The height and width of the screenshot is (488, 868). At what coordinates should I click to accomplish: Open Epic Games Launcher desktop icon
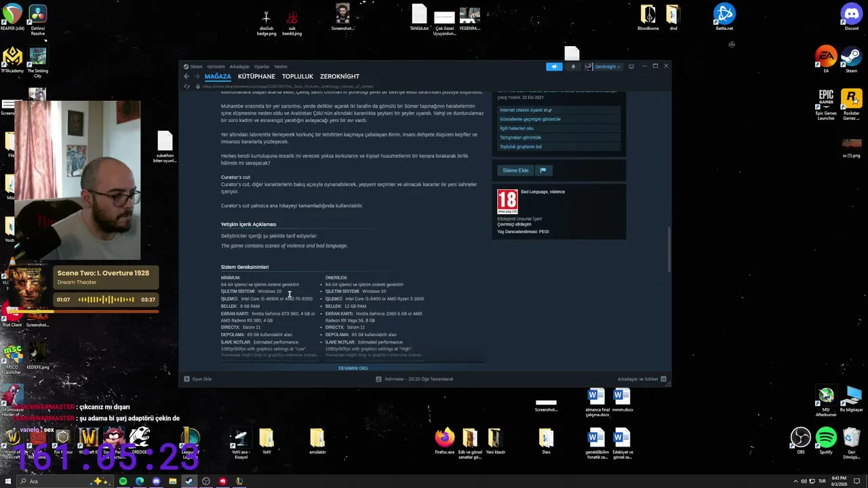click(826, 104)
